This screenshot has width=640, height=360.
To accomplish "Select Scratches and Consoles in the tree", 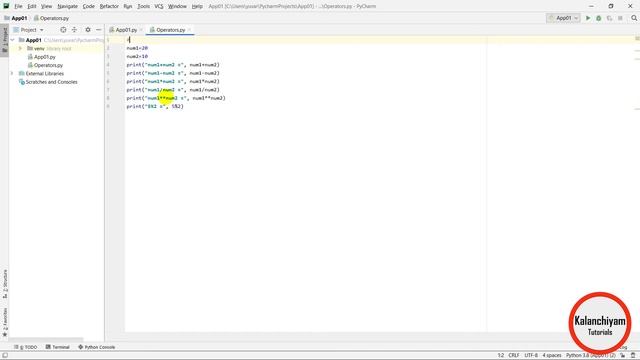I will click(x=51, y=82).
